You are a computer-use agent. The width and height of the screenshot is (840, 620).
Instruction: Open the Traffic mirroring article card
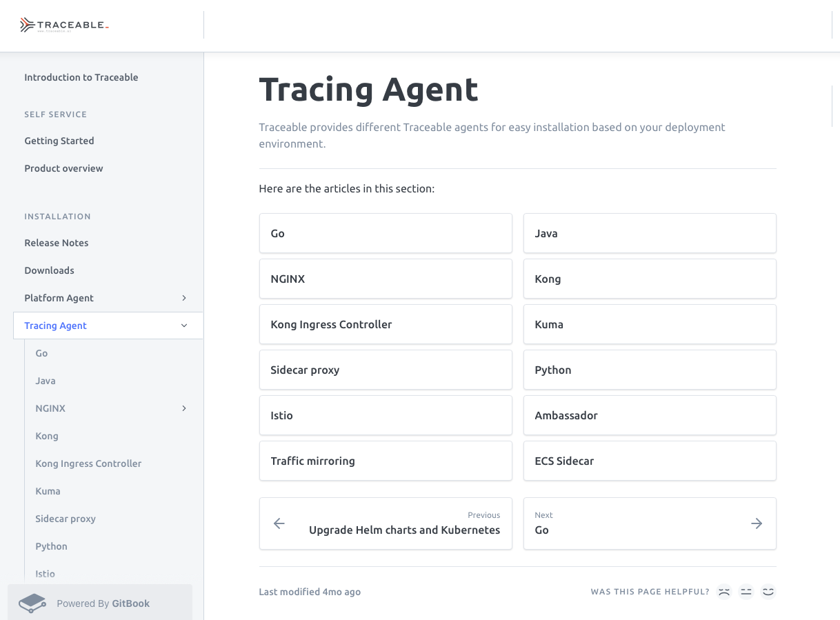click(386, 461)
